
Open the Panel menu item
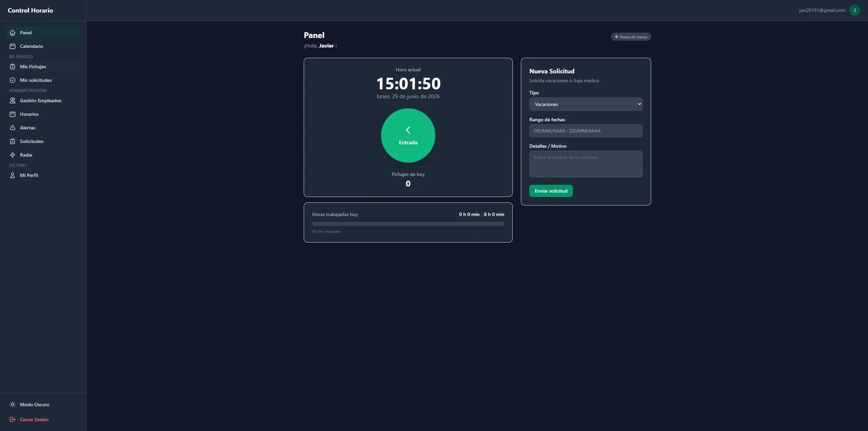click(43, 33)
